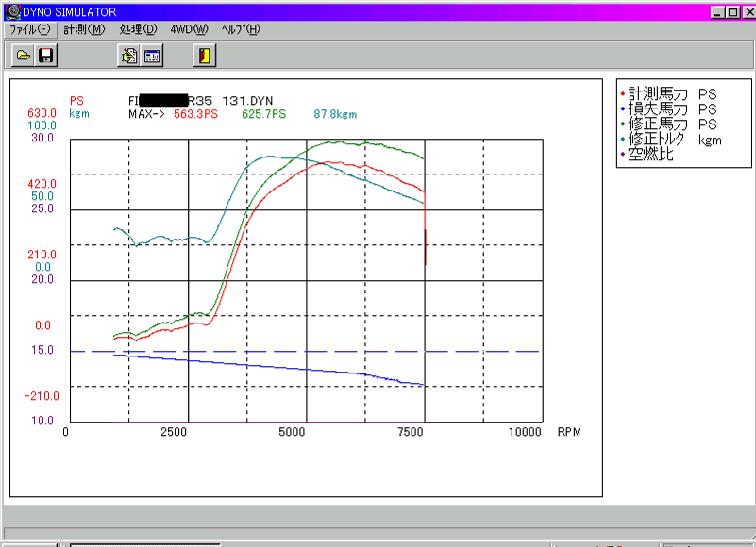The width and height of the screenshot is (756, 547).
Task: Click the document settings toolbar icon
Action: point(127,56)
